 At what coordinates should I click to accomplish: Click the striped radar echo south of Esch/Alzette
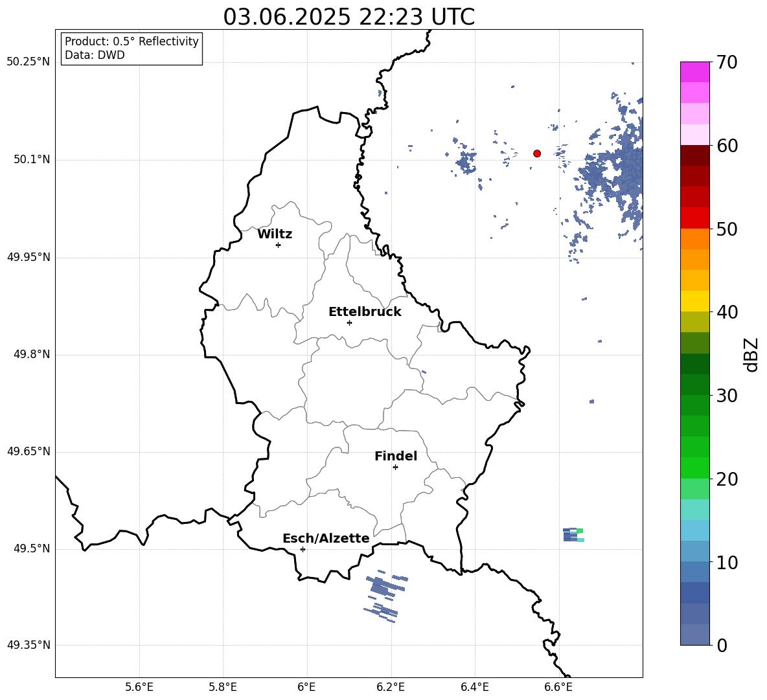[386, 596]
